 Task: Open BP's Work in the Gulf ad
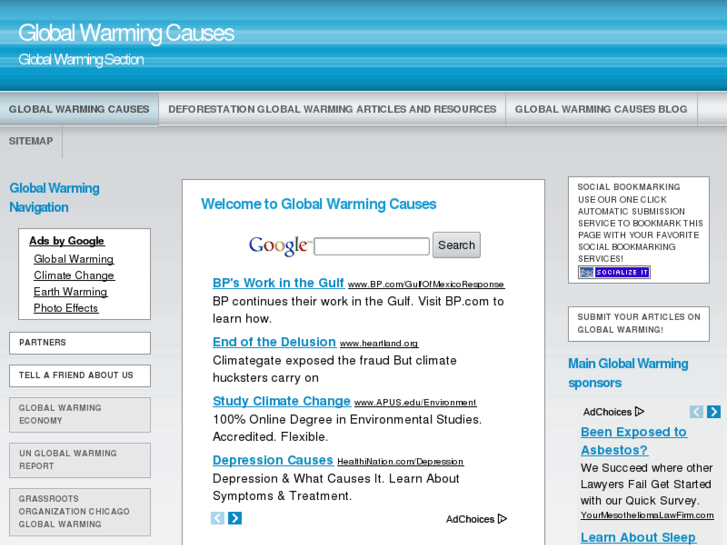pyautogui.click(x=278, y=283)
